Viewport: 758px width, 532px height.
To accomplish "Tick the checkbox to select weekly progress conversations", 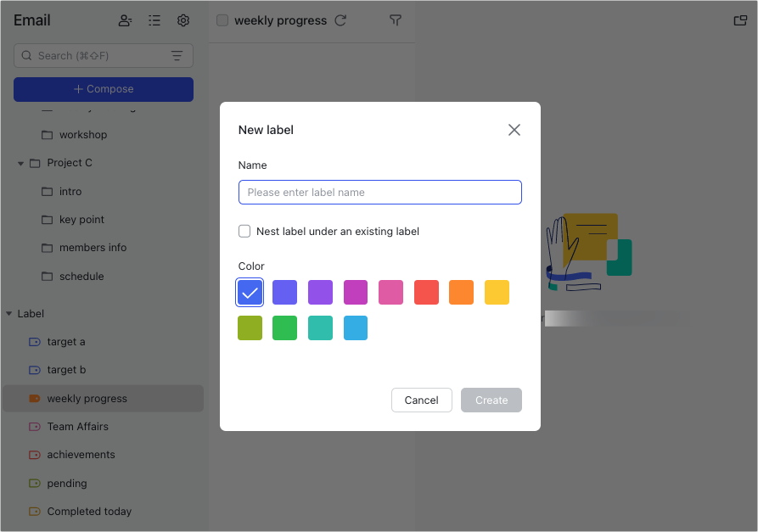I will point(222,20).
